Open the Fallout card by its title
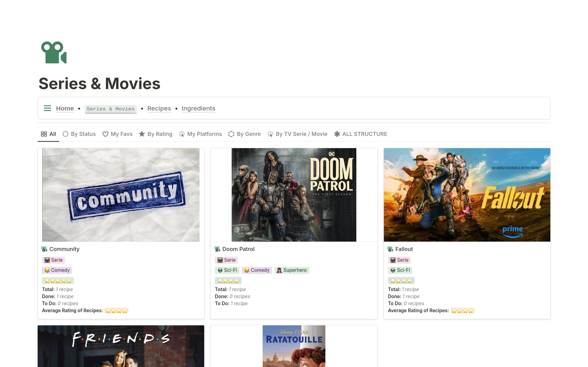 tap(404, 249)
